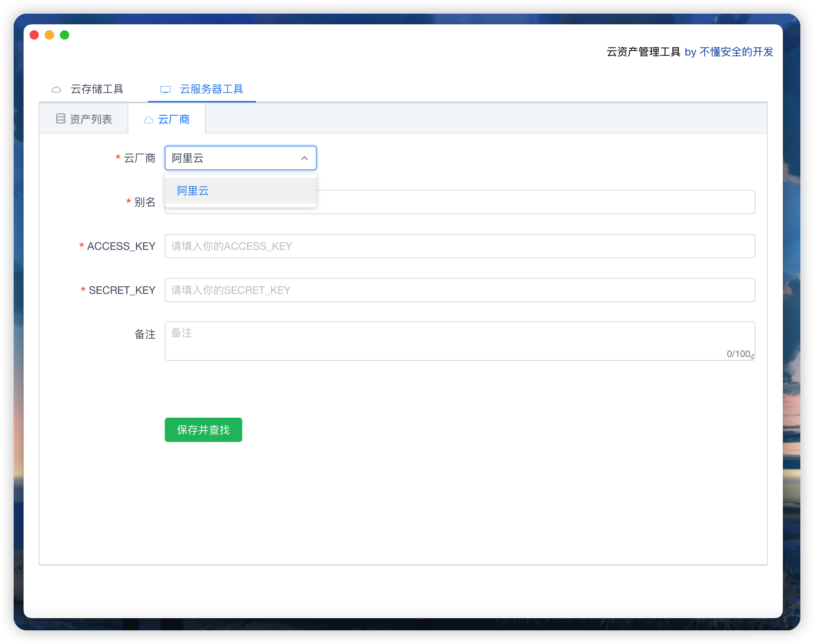
Task: Click the 云资产管理工具 title text
Action: click(x=643, y=52)
